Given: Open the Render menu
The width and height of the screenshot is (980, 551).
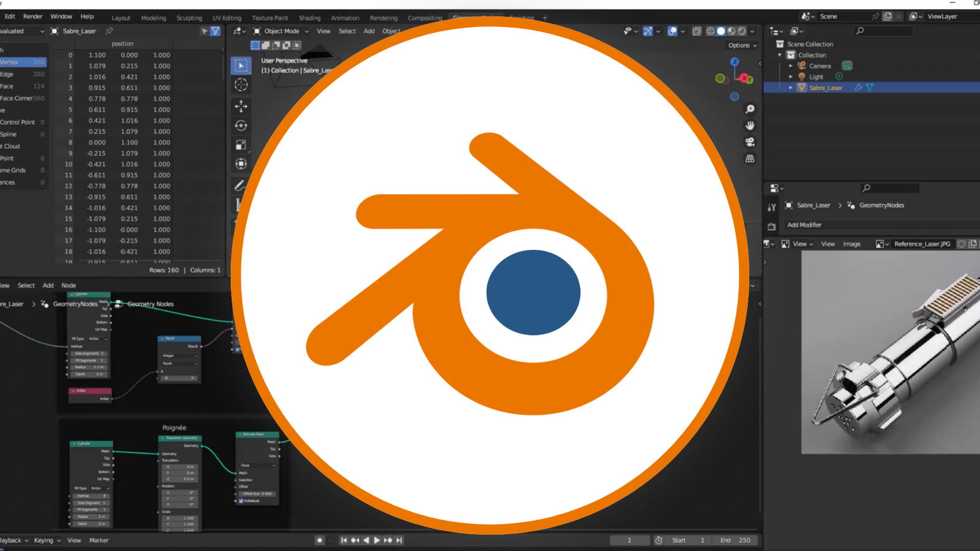Looking at the screenshot, I should [33, 17].
